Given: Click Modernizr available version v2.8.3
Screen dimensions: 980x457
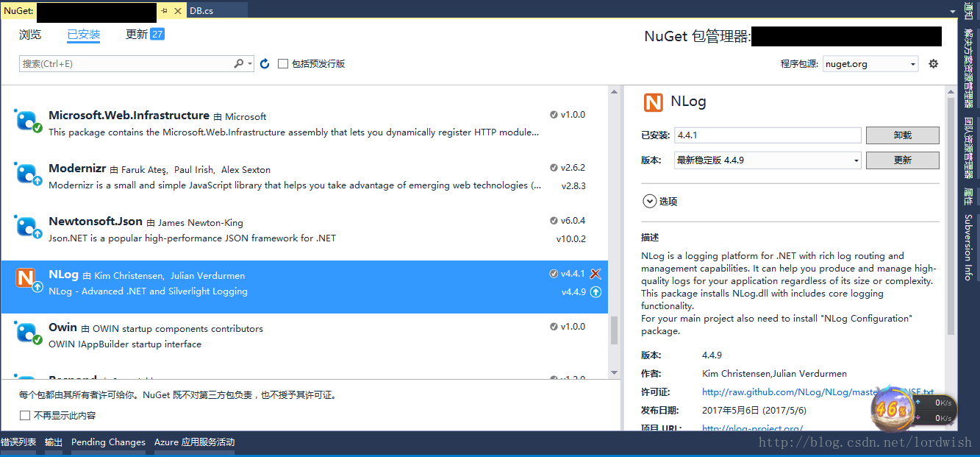Looking at the screenshot, I should [x=573, y=185].
